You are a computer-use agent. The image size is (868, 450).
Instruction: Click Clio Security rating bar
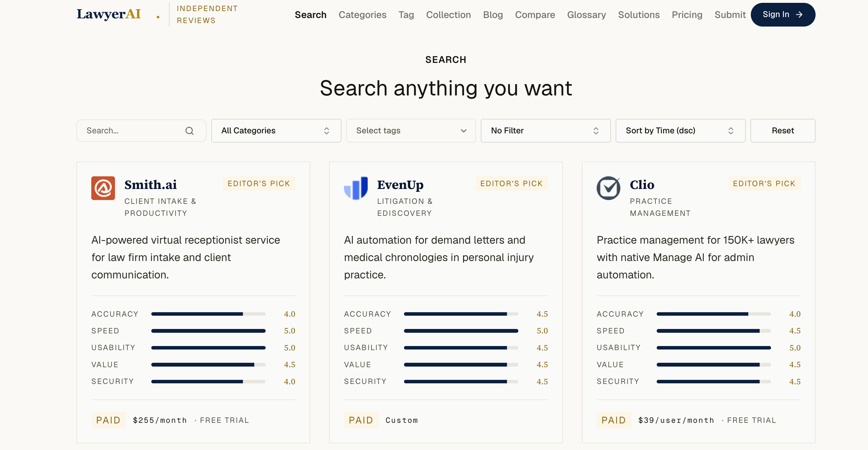click(714, 381)
